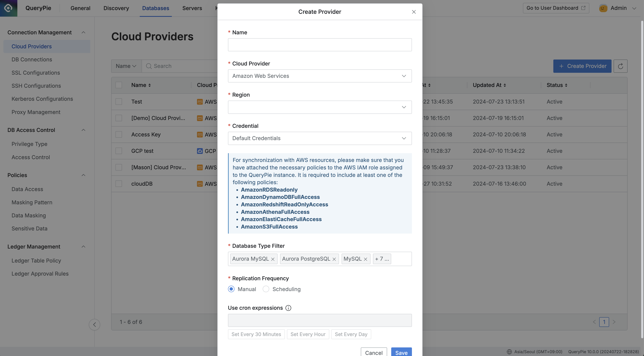
Task: Open the Region dropdown
Action: 320,107
